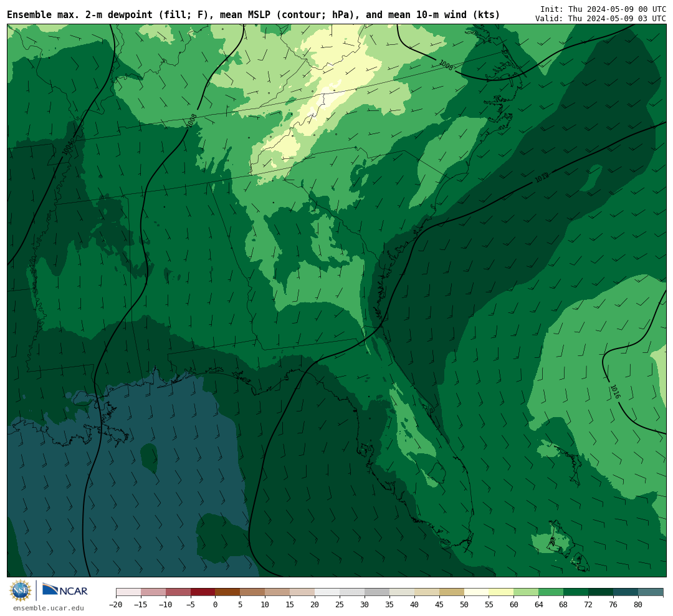Click the 25 colorbar tick label

coord(340,605)
